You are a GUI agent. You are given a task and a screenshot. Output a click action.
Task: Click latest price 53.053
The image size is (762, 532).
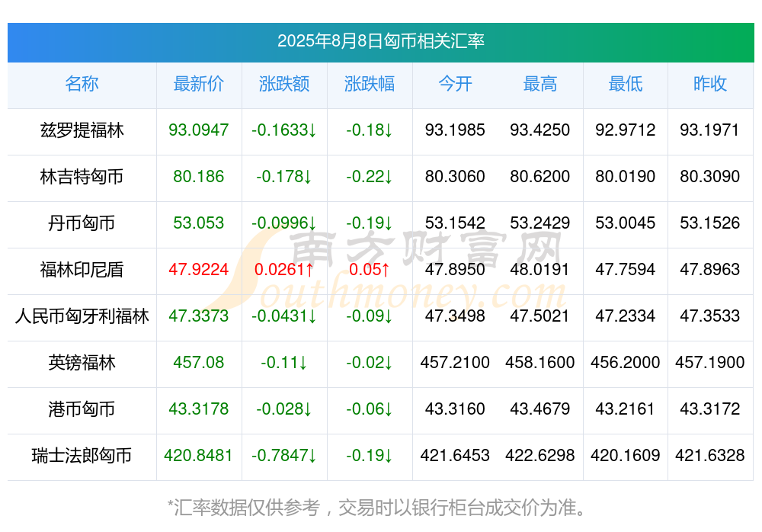pyautogui.click(x=198, y=223)
